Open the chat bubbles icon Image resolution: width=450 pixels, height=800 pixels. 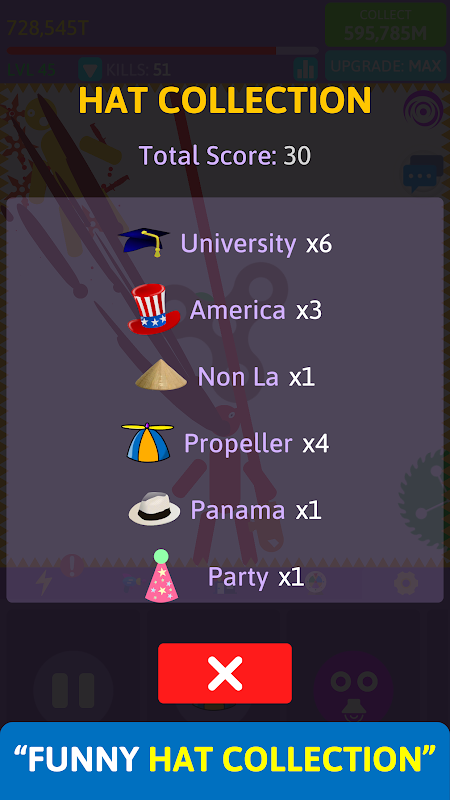(x=423, y=173)
